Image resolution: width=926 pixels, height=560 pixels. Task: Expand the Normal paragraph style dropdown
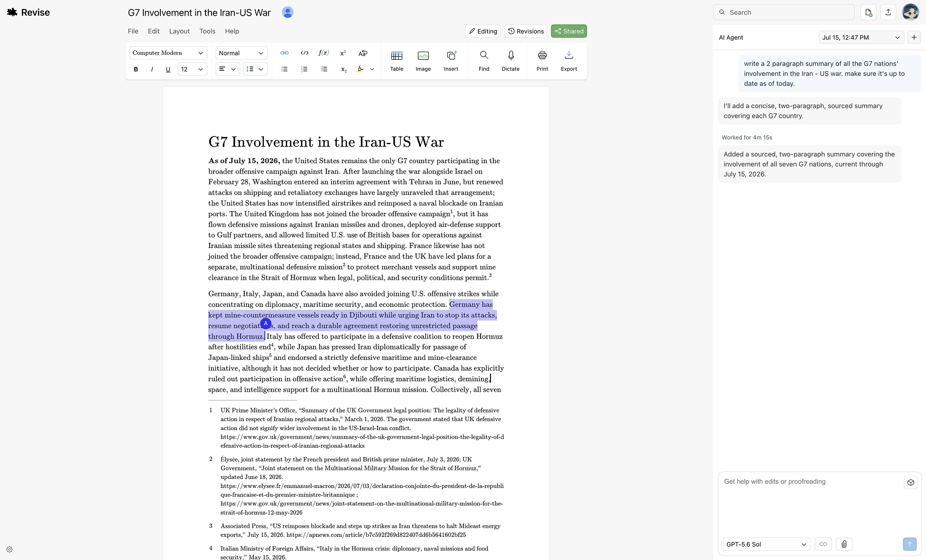(241, 53)
